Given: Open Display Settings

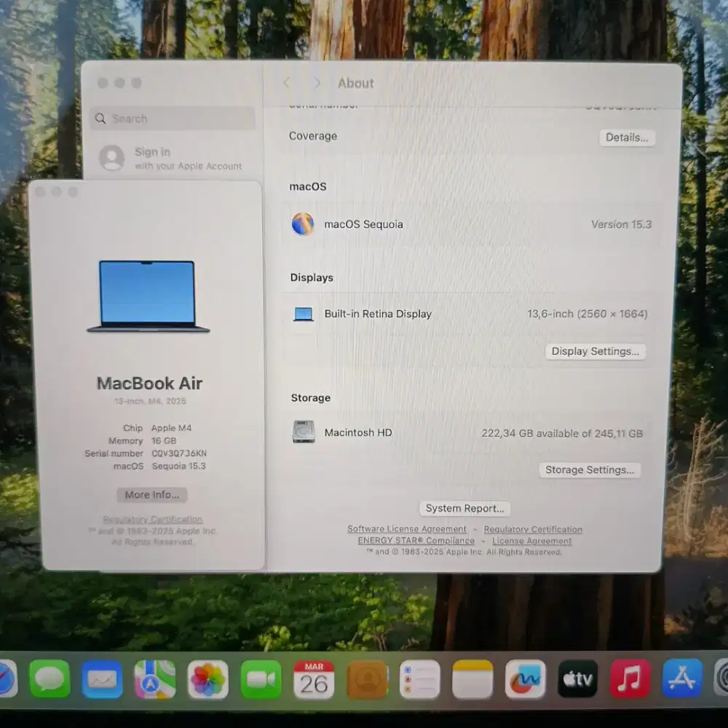Looking at the screenshot, I should coord(596,351).
